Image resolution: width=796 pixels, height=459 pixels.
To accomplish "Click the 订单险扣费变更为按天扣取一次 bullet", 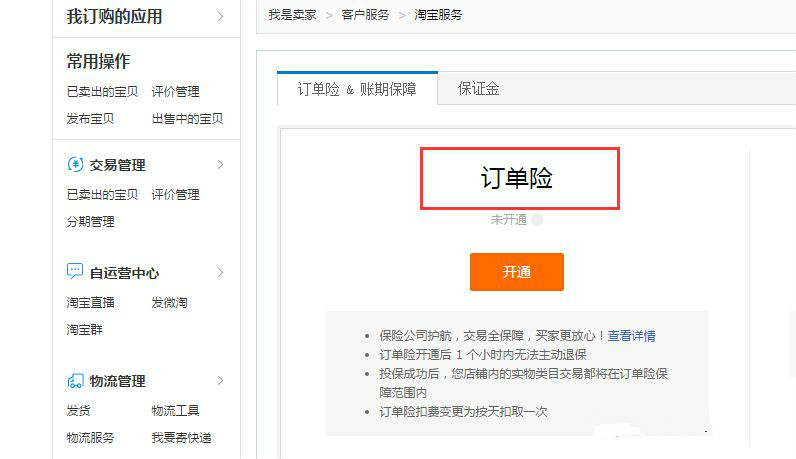I will [463, 412].
